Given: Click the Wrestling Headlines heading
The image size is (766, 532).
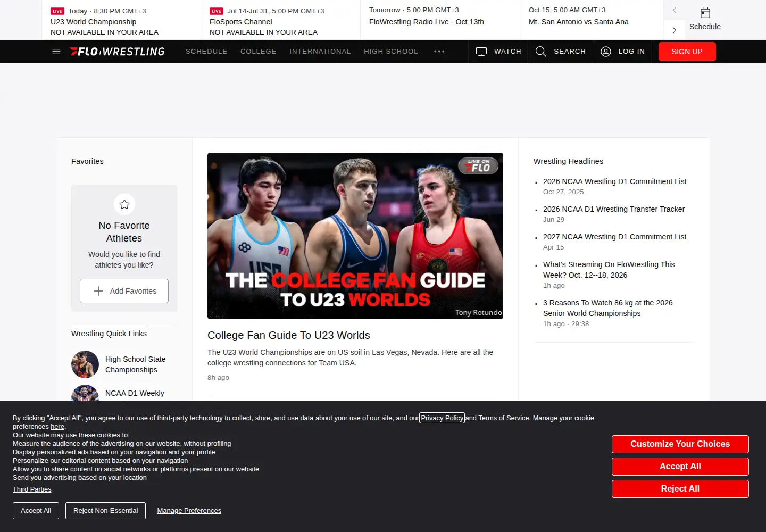Looking at the screenshot, I should (x=568, y=161).
